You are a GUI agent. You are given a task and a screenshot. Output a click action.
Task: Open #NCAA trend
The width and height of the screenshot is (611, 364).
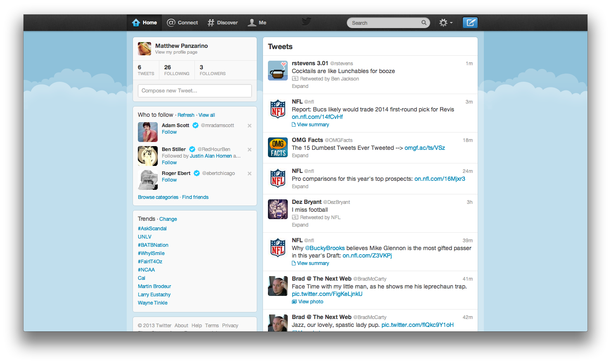tap(147, 270)
